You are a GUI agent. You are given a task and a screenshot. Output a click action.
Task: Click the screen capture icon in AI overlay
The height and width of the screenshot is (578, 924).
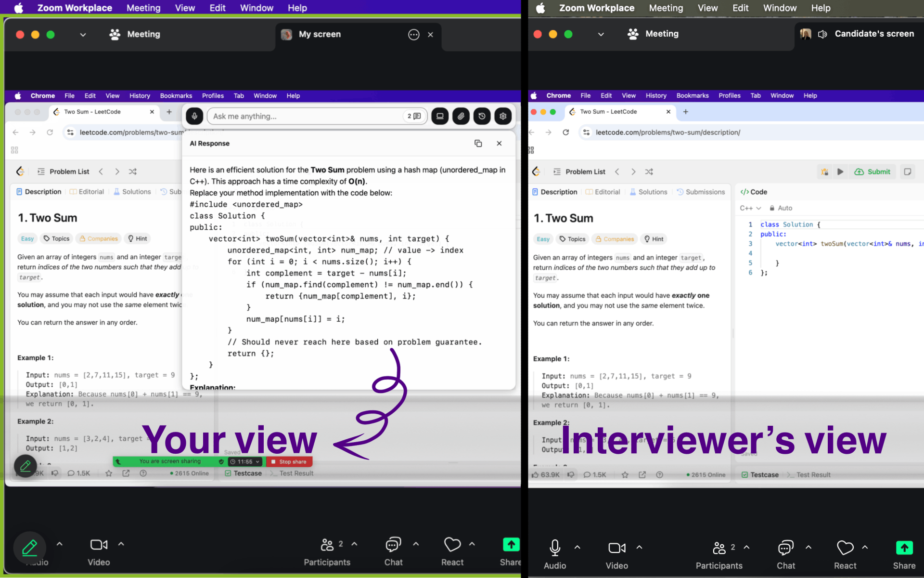pos(440,116)
